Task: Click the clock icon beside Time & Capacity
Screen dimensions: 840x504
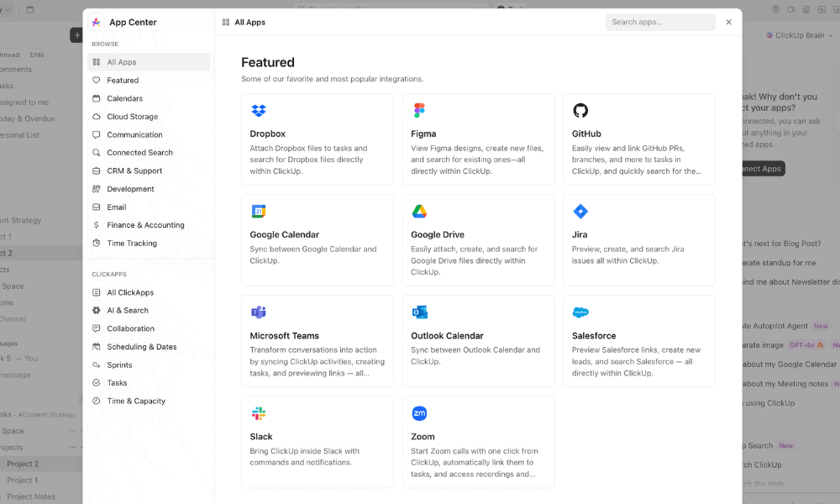Action: tap(97, 401)
